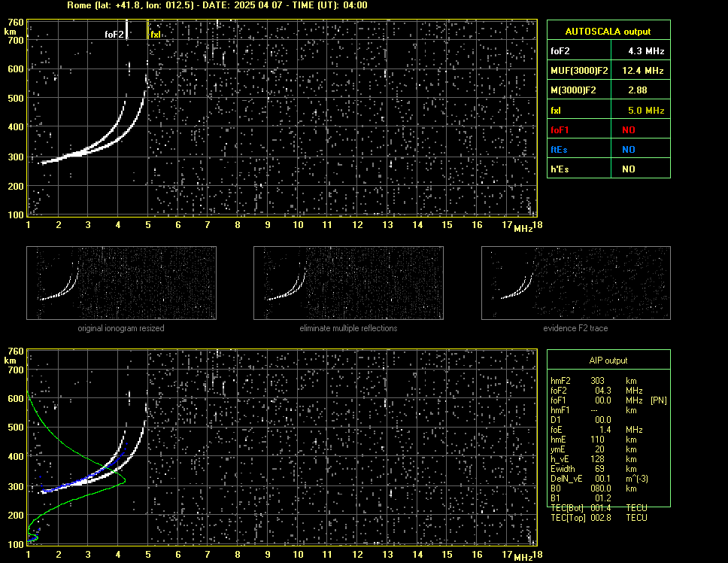Viewport: 728px width, 563px height.
Task: Click the 'eliminate multiple reflections' thumbnail
Action: [348, 283]
